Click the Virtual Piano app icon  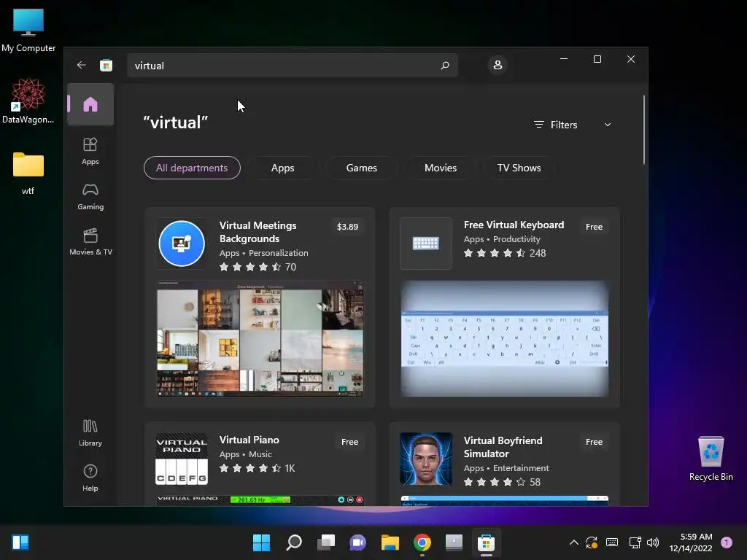click(x=182, y=459)
